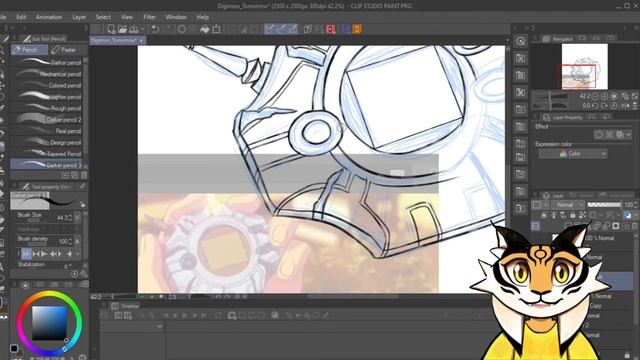Delete the selected sub tool (trash icon)
640x360 pixels.
(84, 175)
